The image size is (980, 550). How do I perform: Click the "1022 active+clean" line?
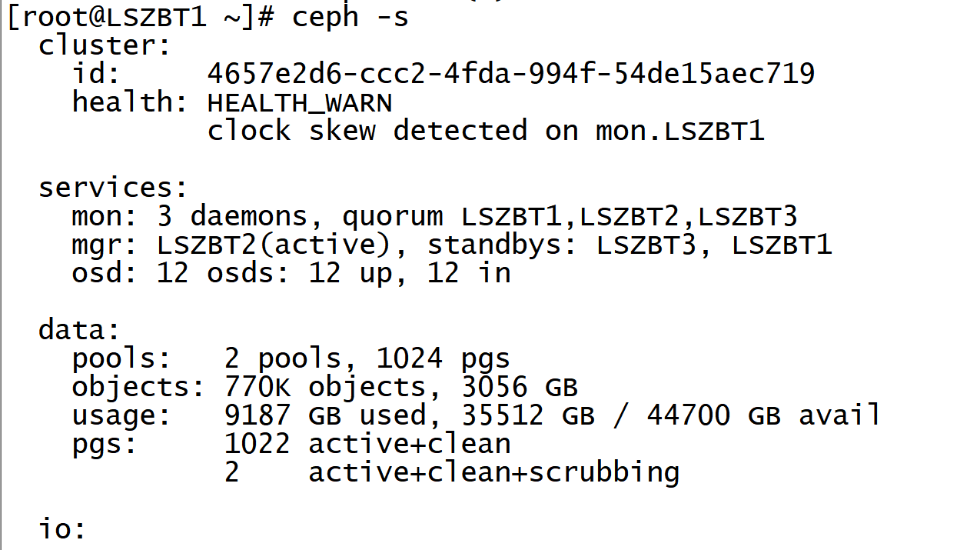[367, 444]
